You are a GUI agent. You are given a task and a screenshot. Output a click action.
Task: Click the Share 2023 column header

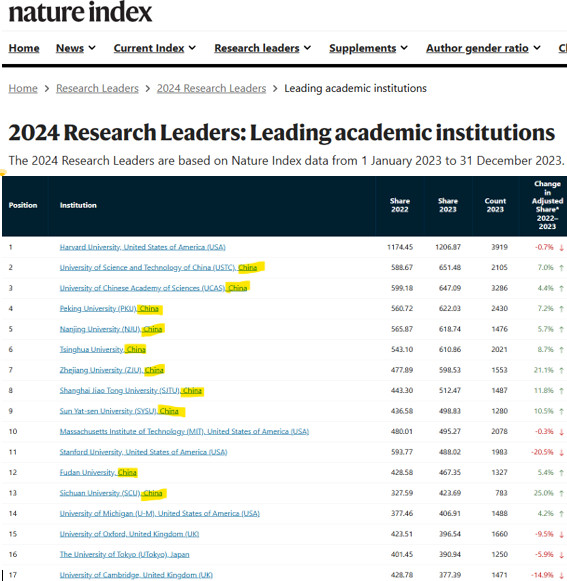coord(448,205)
